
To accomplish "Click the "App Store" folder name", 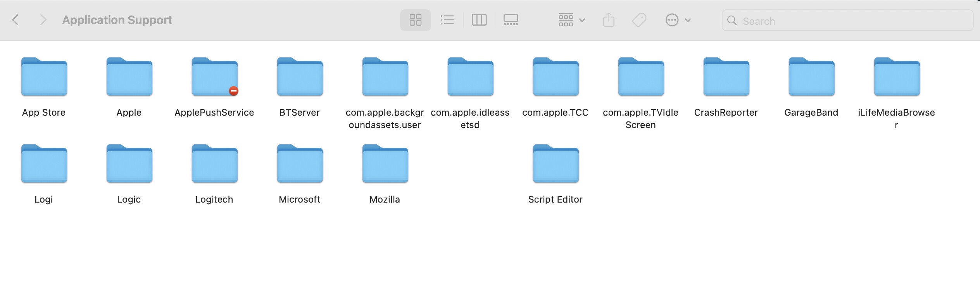I will pos(44,113).
